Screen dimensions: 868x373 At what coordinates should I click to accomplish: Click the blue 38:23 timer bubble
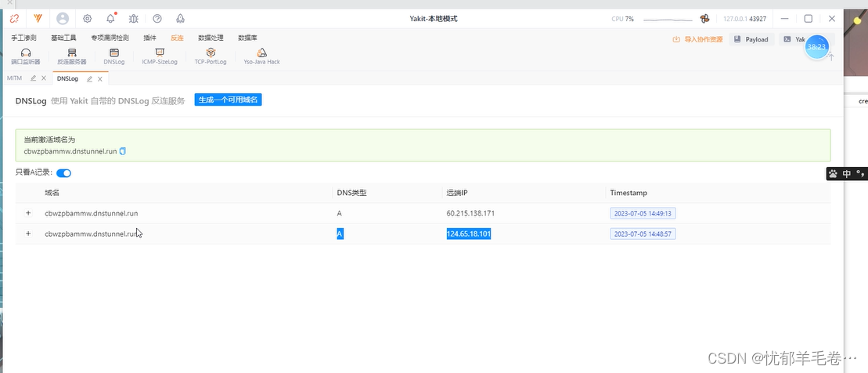[x=817, y=47]
